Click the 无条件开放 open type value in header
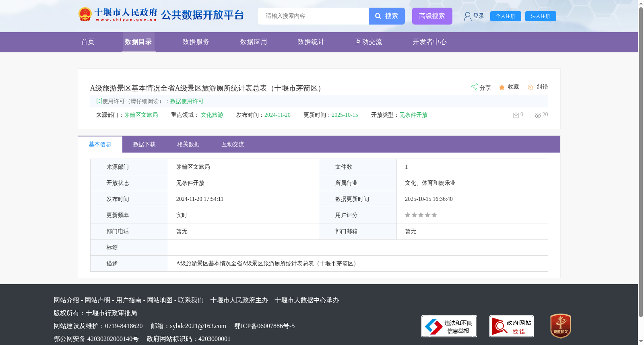The width and height of the screenshot is (644, 345). pos(413,115)
